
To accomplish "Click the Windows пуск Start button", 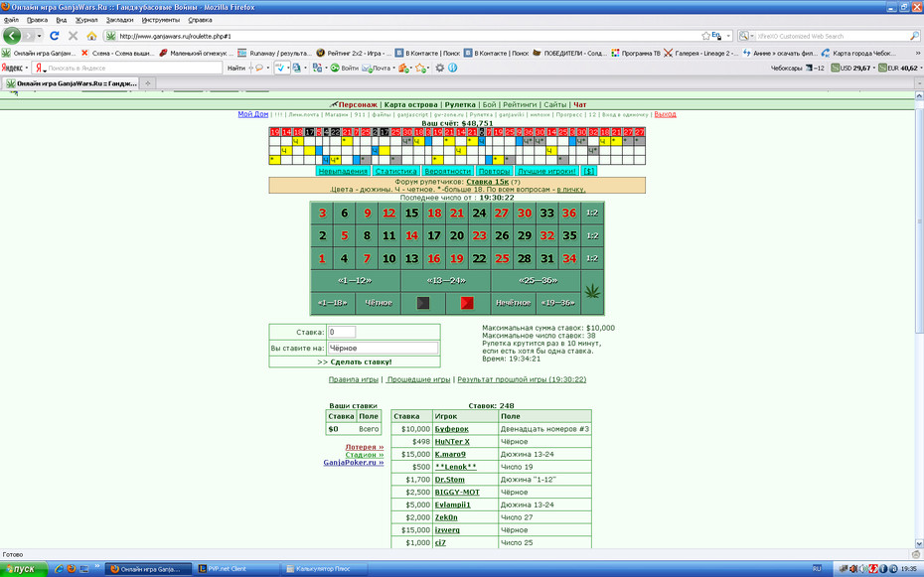I will pyautogui.click(x=23, y=569).
